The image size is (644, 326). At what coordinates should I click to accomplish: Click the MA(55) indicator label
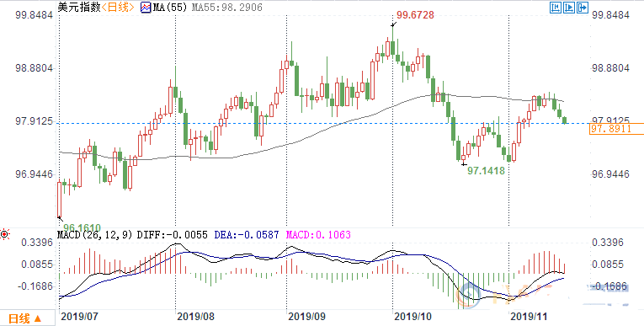tap(170, 8)
